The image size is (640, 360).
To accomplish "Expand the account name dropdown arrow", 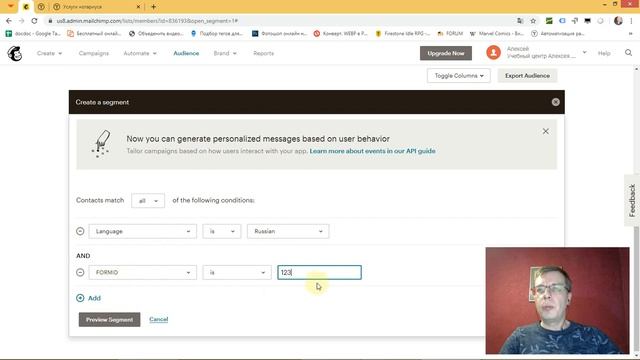I will point(584,52).
